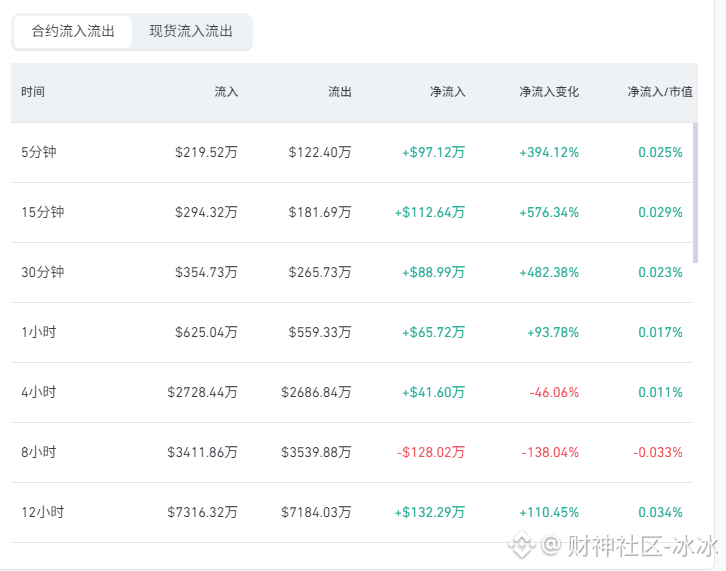Image resolution: width=726 pixels, height=571 pixels.
Task: Select the 8小时 time row
Action: [x=352, y=452]
